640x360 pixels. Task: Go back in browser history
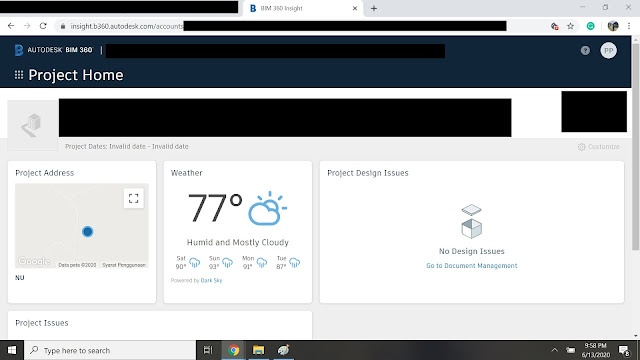[11, 26]
